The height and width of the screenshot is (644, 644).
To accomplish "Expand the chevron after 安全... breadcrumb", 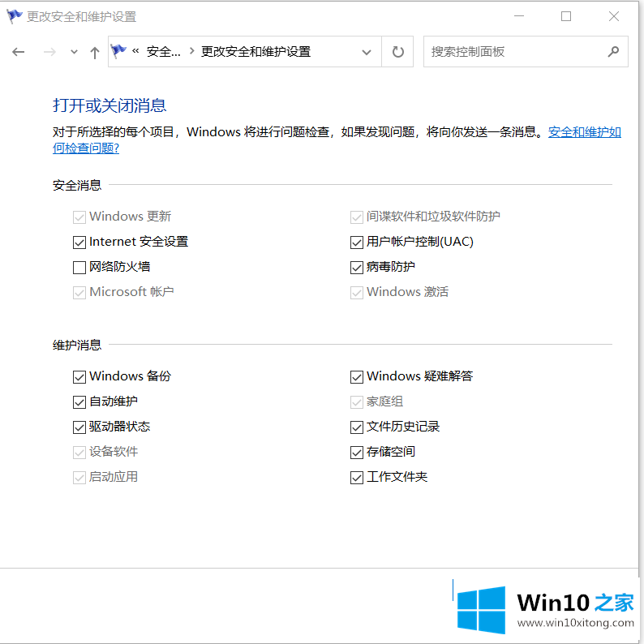I will pyautogui.click(x=191, y=51).
